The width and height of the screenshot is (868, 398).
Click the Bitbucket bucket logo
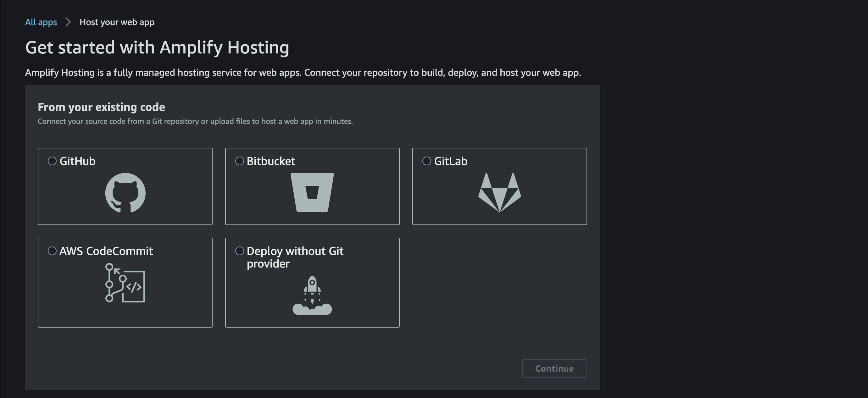(x=312, y=192)
